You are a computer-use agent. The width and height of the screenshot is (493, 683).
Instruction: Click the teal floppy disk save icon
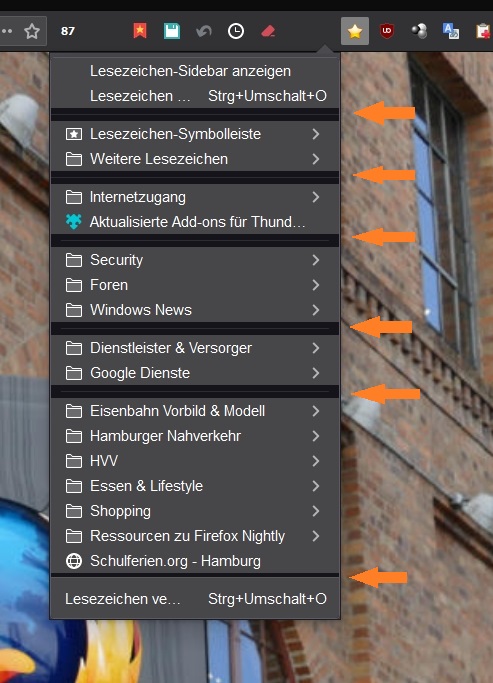click(172, 31)
